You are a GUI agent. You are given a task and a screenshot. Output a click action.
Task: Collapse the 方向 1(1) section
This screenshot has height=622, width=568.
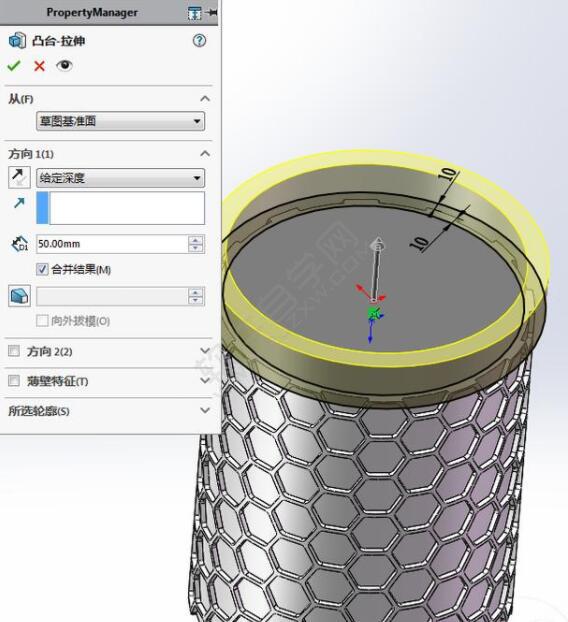click(x=205, y=154)
